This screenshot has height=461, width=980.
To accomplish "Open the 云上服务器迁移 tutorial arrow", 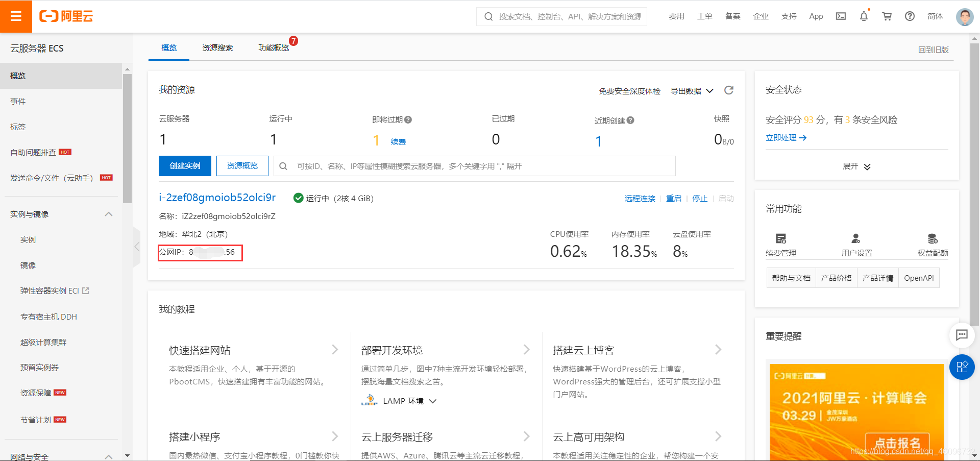I will [526, 436].
